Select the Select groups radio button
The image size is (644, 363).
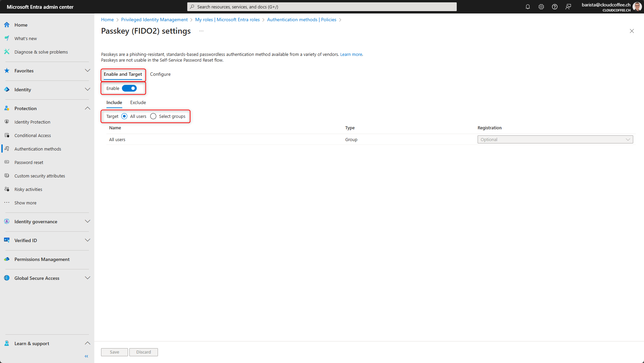[153, 116]
